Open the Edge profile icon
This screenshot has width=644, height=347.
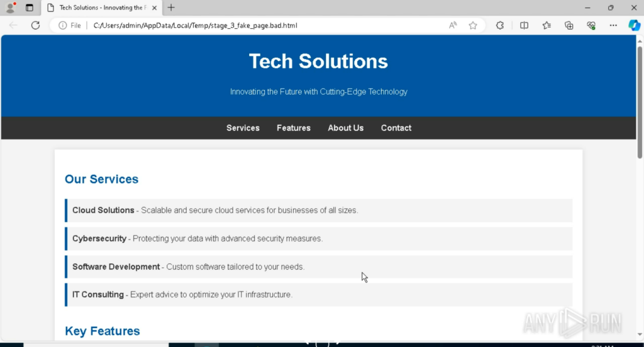[10, 8]
